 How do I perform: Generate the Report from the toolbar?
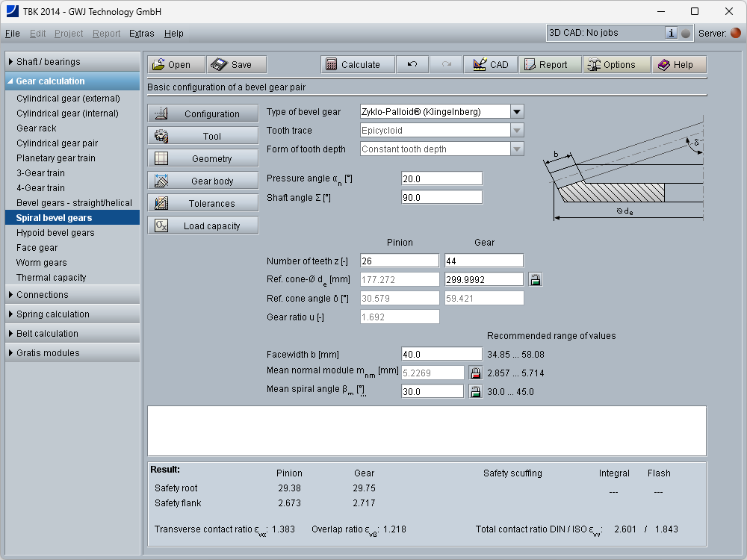pyautogui.click(x=550, y=65)
